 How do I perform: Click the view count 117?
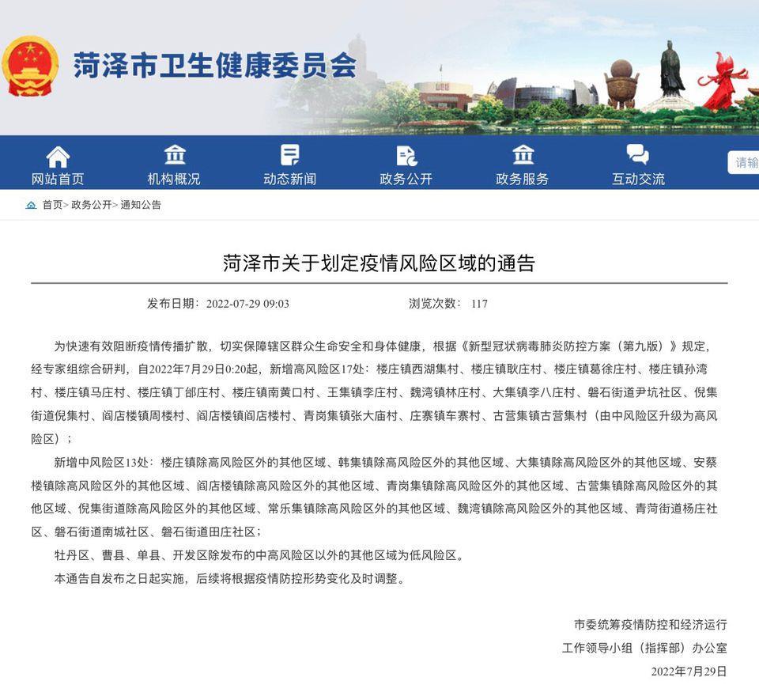[x=479, y=304]
